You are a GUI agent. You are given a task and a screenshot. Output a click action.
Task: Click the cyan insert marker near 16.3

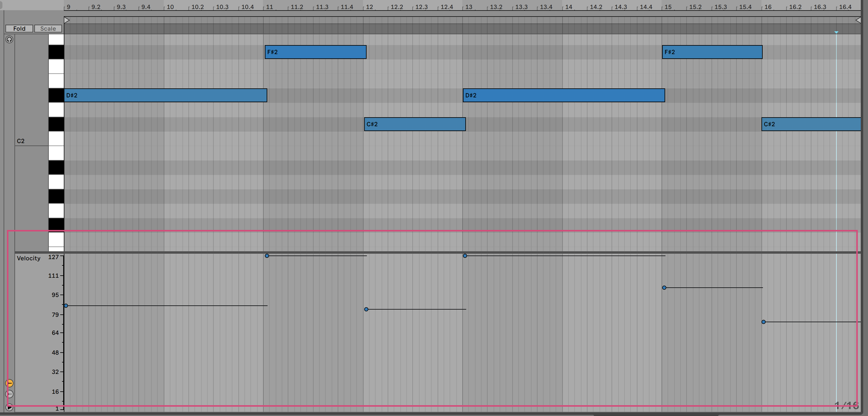coord(836,32)
